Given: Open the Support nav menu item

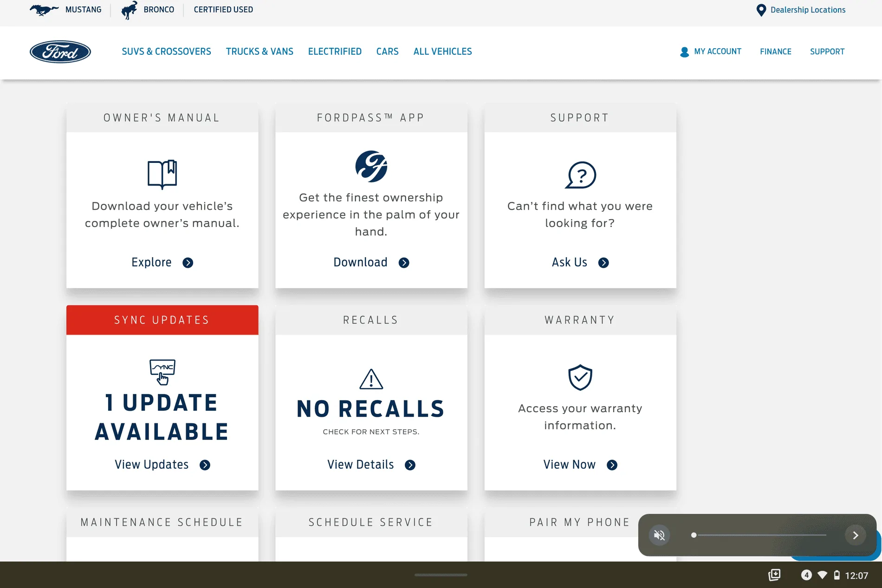Looking at the screenshot, I should coord(827,52).
